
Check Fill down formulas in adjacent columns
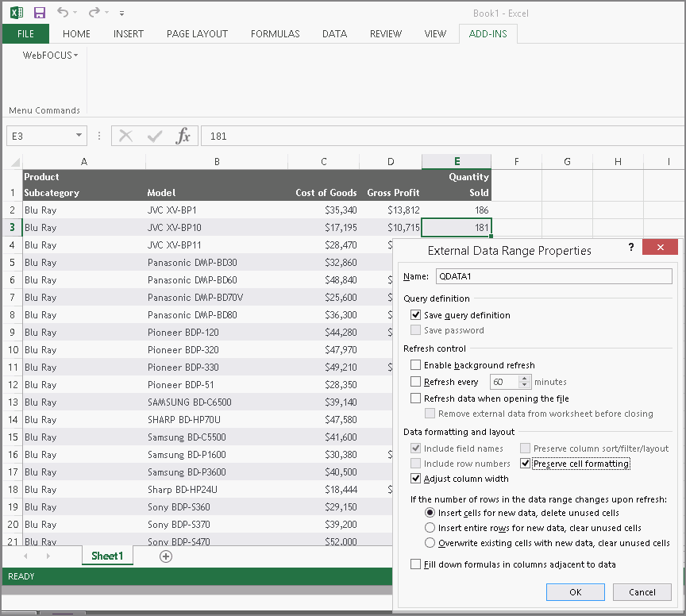coord(415,564)
